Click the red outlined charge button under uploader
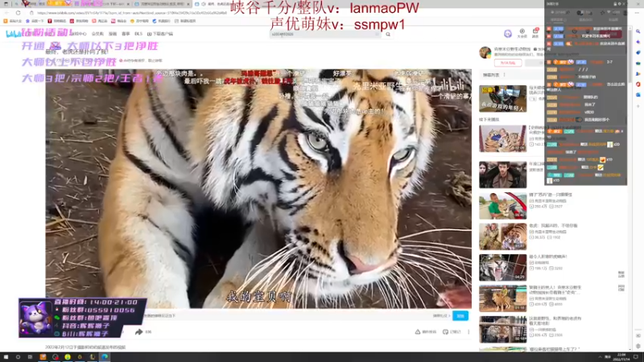This screenshot has height=362, width=644. [x=508, y=63]
